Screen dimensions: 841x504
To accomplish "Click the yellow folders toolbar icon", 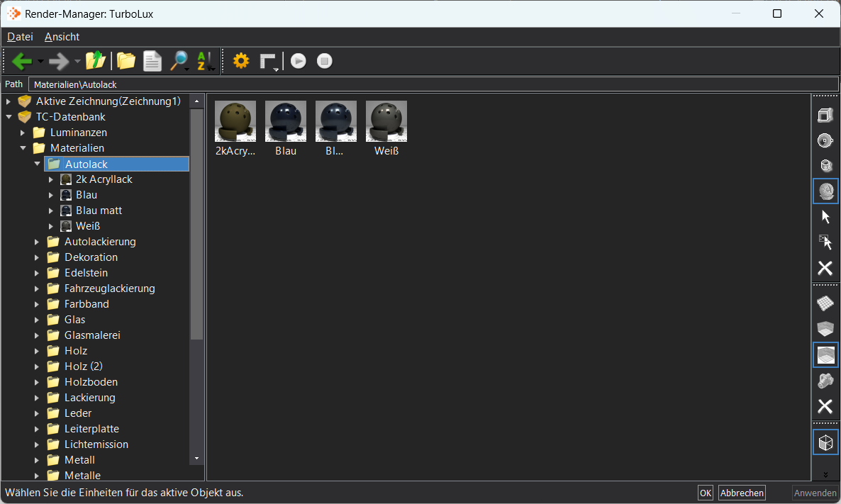I will [x=126, y=60].
